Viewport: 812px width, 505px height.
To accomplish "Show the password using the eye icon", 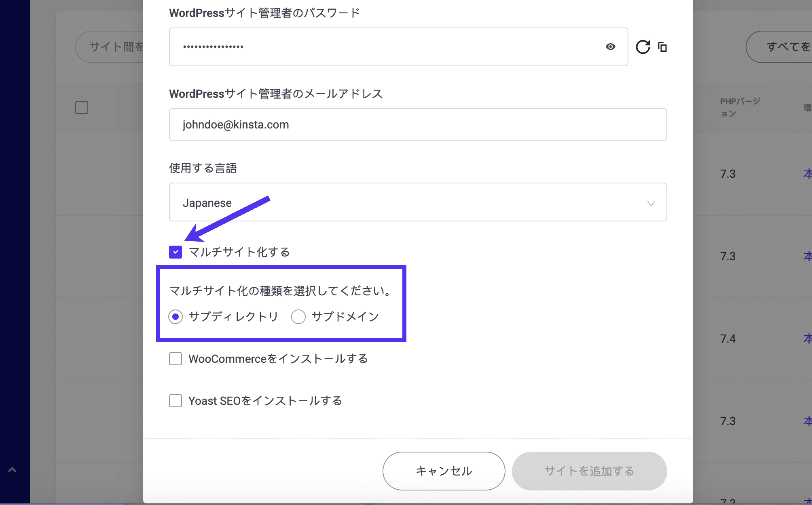I will (610, 47).
